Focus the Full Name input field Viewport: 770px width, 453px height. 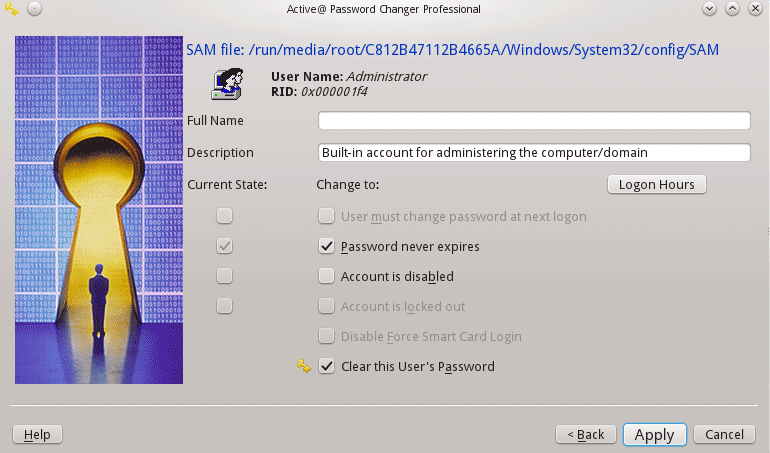[534, 120]
